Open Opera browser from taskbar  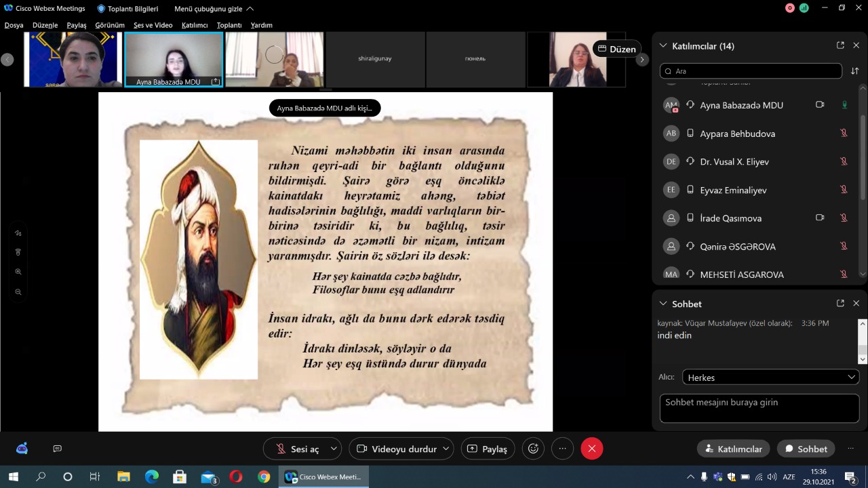pos(236,477)
